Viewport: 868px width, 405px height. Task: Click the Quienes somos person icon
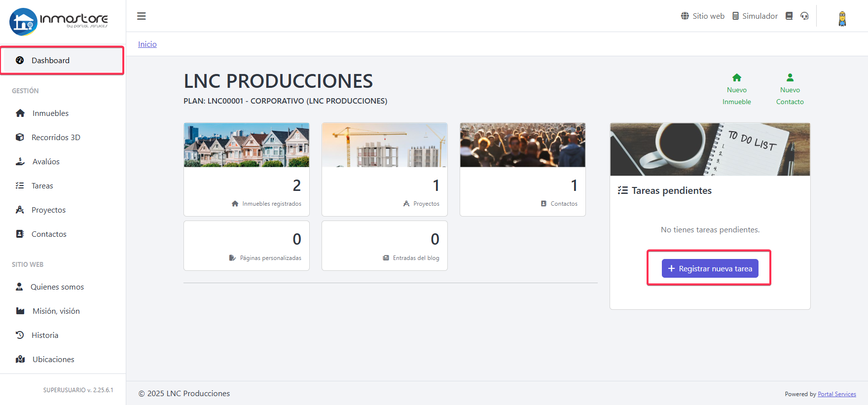pos(19,287)
